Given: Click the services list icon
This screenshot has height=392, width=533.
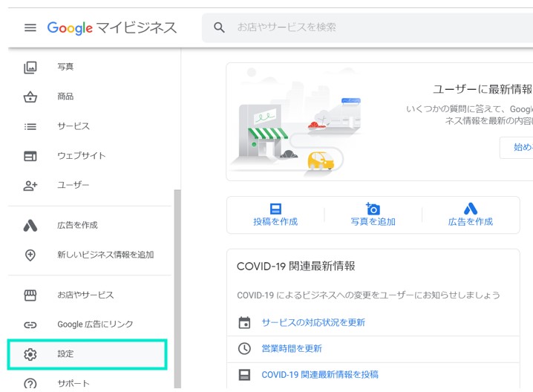Looking at the screenshot, I should coord(30,126).
